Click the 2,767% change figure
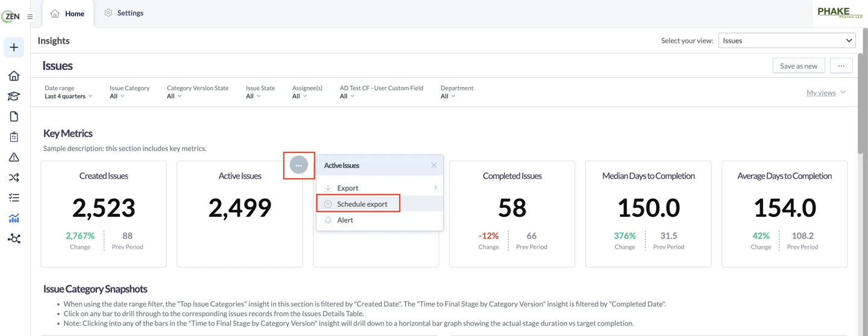This screenshot has height=336, width=868. (x=80, y=235)
